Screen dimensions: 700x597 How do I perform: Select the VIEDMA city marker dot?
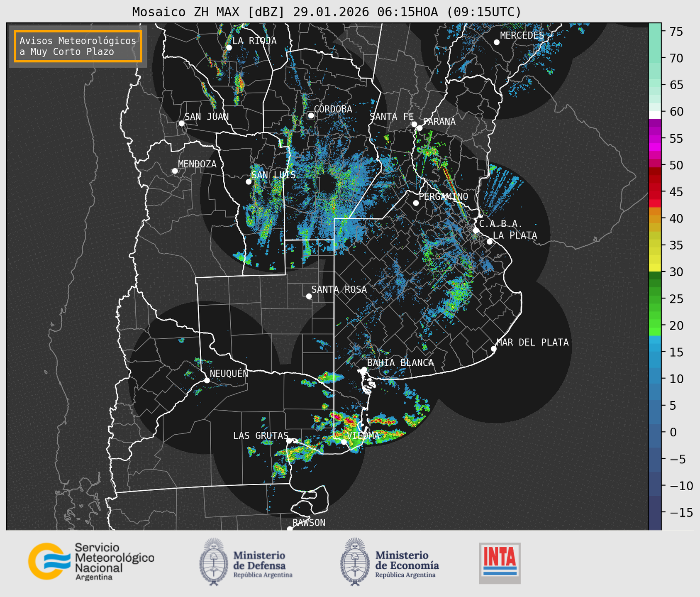tap(344, 442)
